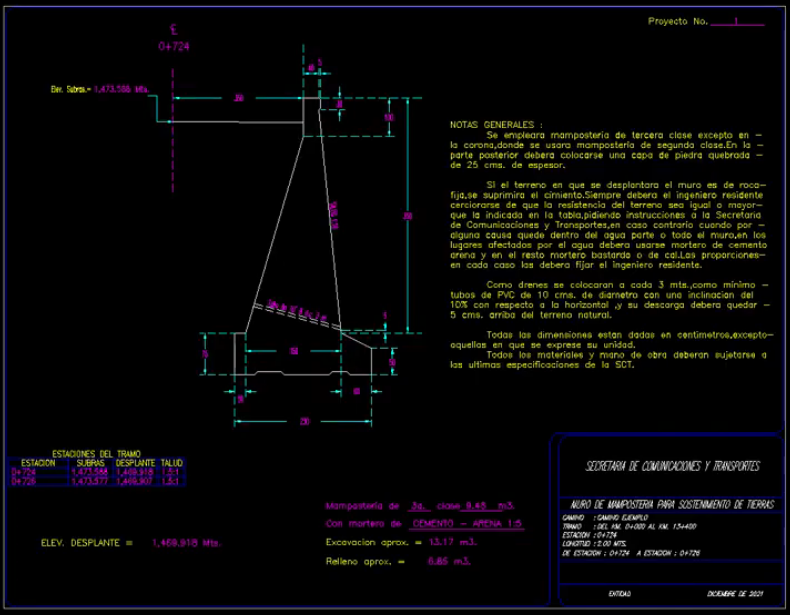Select the 'DESPLANTE' column header in the table
The image size is (790, 615).
tap(135, 463)
